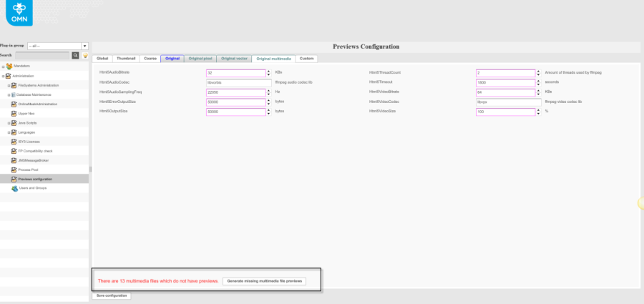Decrease Html5AudioSamplingFreq with the down arrow

point(268,94)
